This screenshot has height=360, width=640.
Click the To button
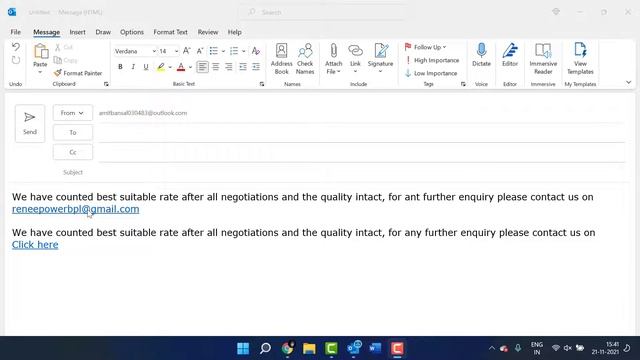(73, 132)
